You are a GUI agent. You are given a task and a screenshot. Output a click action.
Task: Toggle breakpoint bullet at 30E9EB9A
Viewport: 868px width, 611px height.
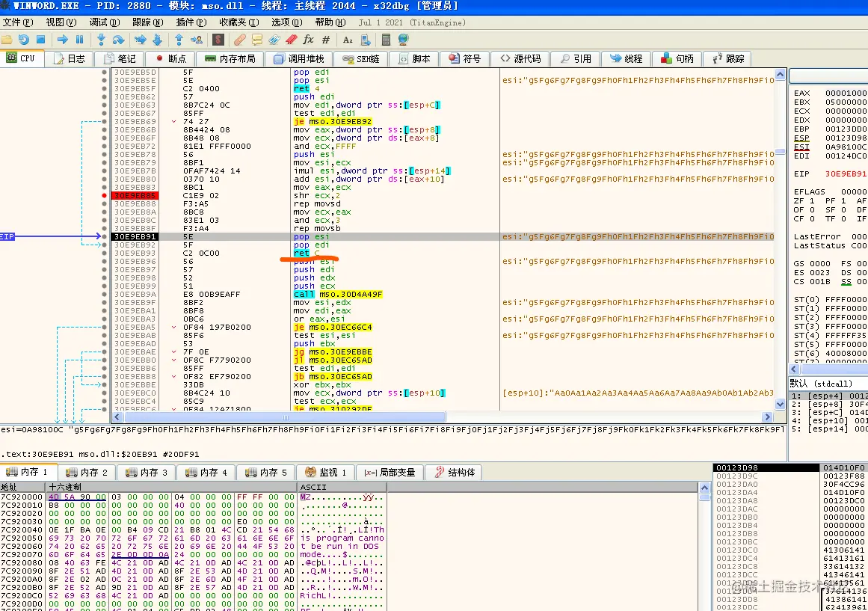tap(104, 294)
